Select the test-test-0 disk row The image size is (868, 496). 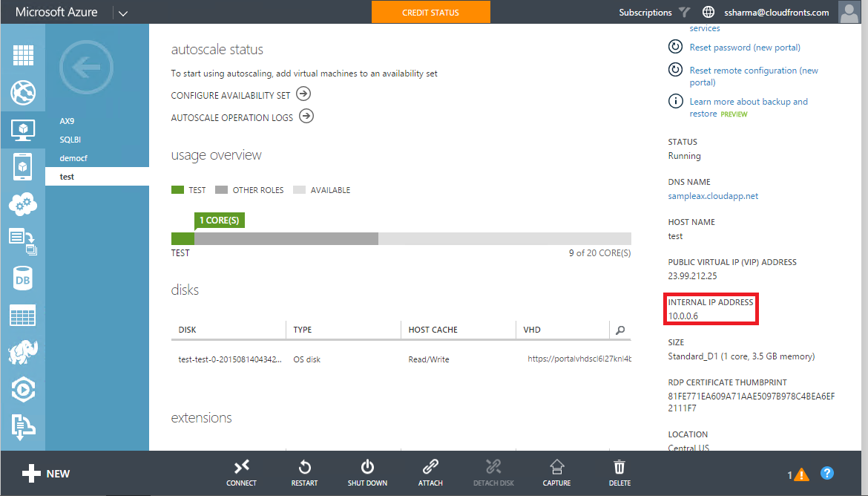[x=401, y=359]
